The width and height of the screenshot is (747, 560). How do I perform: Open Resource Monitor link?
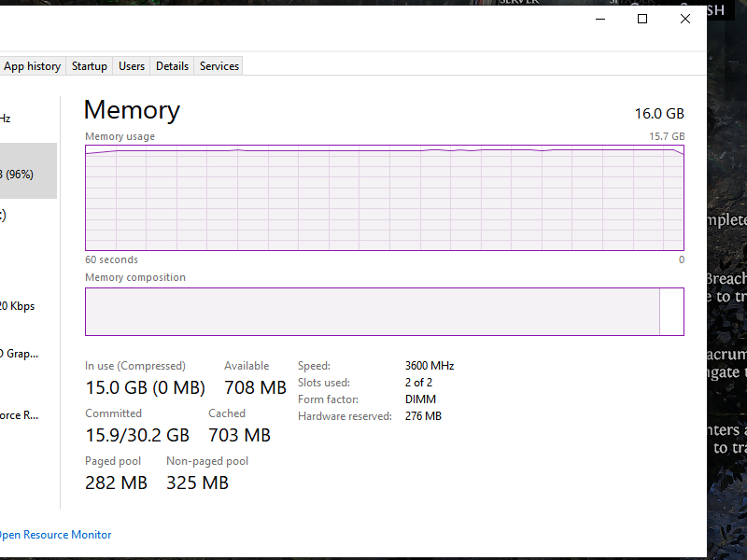55,535
